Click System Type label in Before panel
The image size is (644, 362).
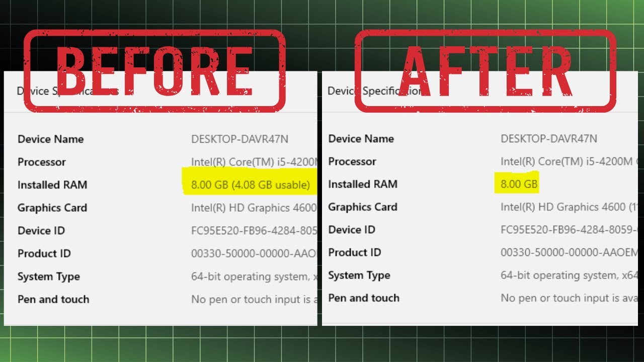pos(49,277)
